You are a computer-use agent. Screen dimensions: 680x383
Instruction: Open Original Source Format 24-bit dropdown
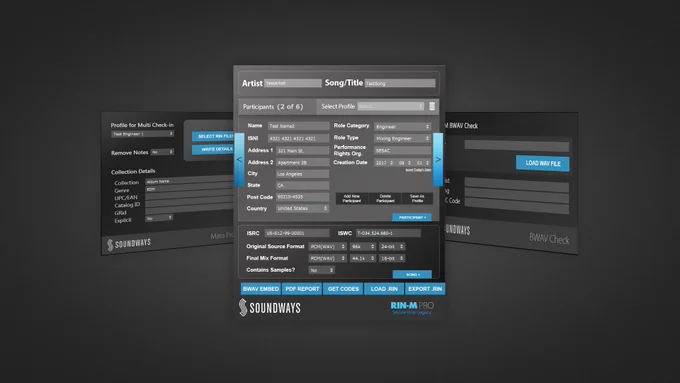[392, 246]
